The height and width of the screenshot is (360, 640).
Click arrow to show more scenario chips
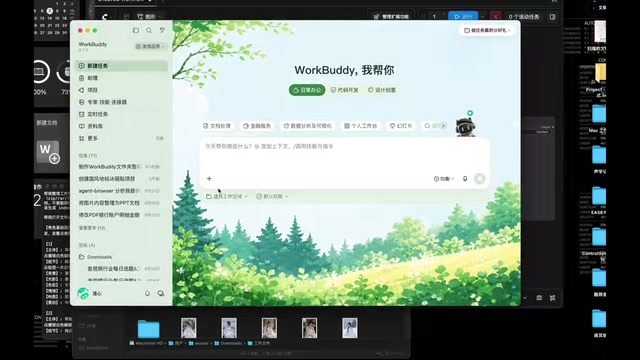pyautogui.click(x=443, y=126)
